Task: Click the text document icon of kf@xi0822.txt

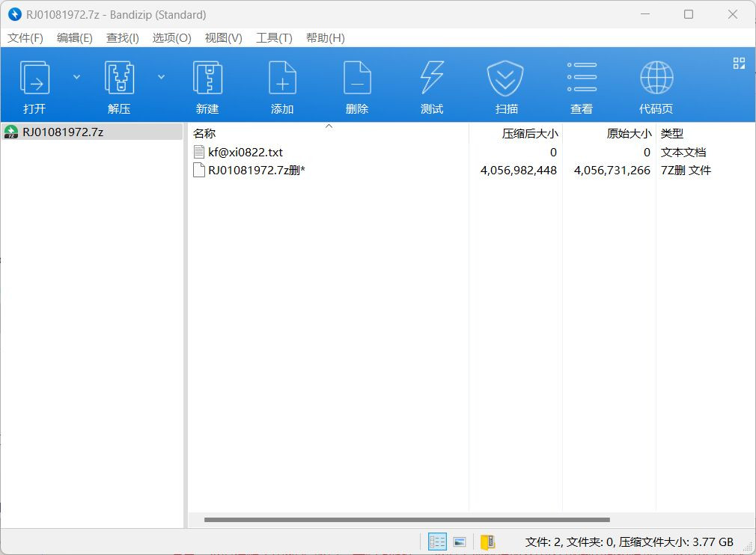Action: click(x=198, y=153)
